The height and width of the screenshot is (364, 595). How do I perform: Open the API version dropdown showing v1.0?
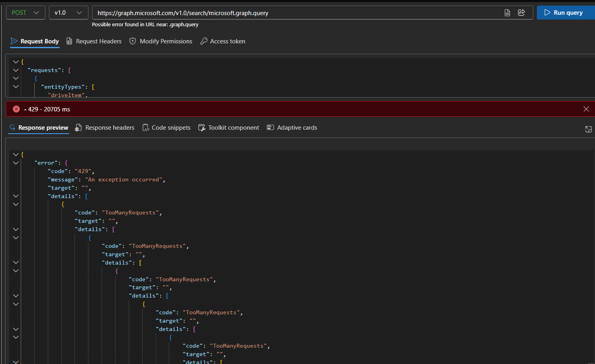click(68, 12)
